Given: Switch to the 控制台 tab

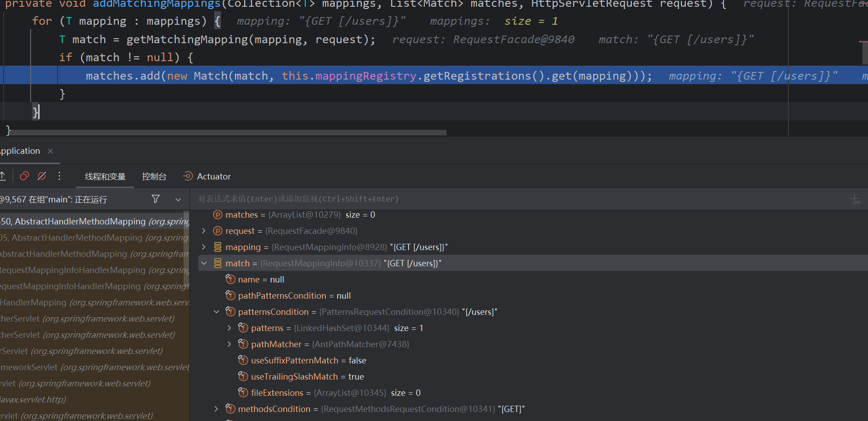Looking at the screenshot, I should click(x=154, y=176).
